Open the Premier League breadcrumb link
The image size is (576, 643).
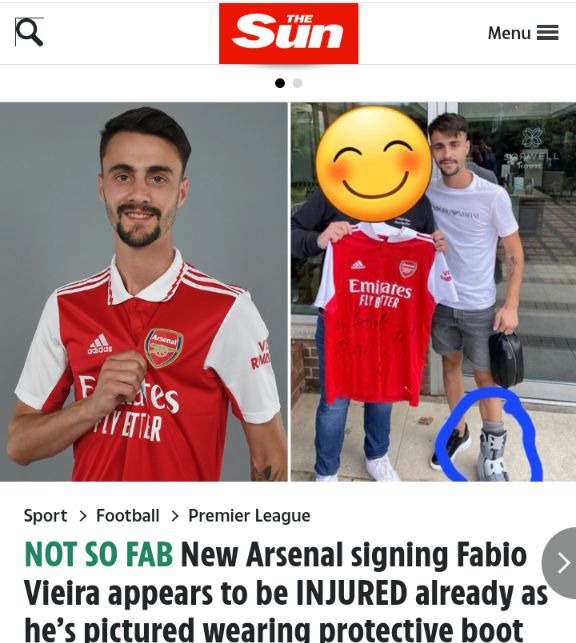(249, 516)
